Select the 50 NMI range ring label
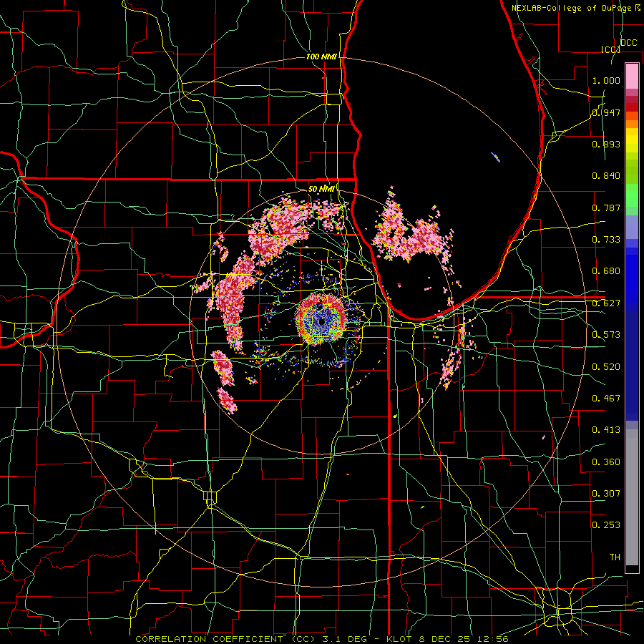 321,189
